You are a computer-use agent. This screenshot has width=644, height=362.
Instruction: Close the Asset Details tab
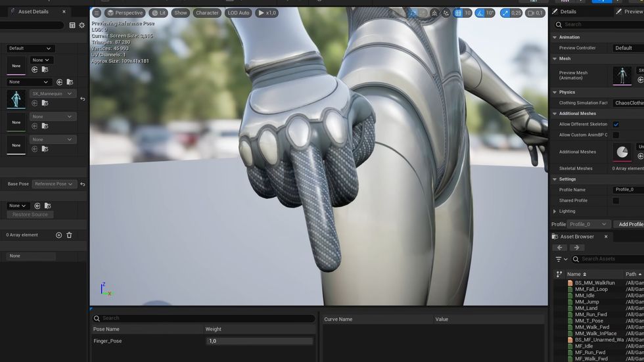(x=64, y=11)
